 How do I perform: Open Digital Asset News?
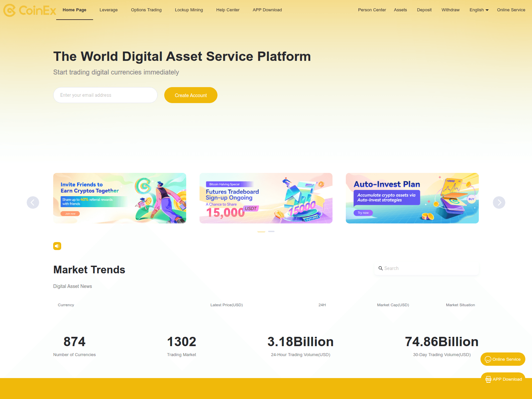pos(72,286)
